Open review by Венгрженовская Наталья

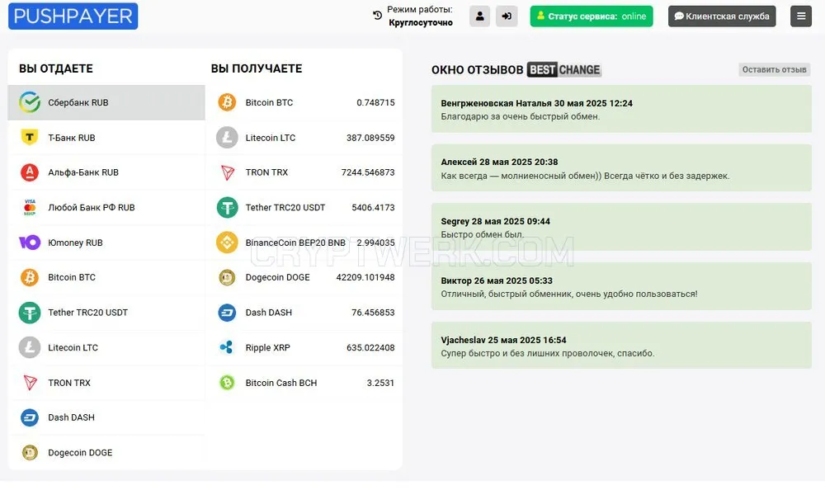621,109
